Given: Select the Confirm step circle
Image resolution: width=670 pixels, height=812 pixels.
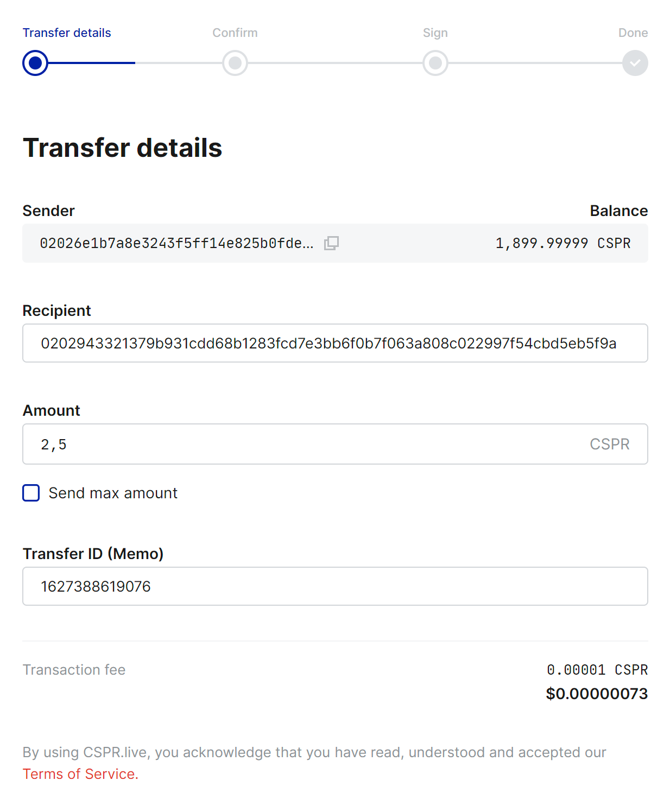Looking at the screenshot, I should click(x=235, y=63).
